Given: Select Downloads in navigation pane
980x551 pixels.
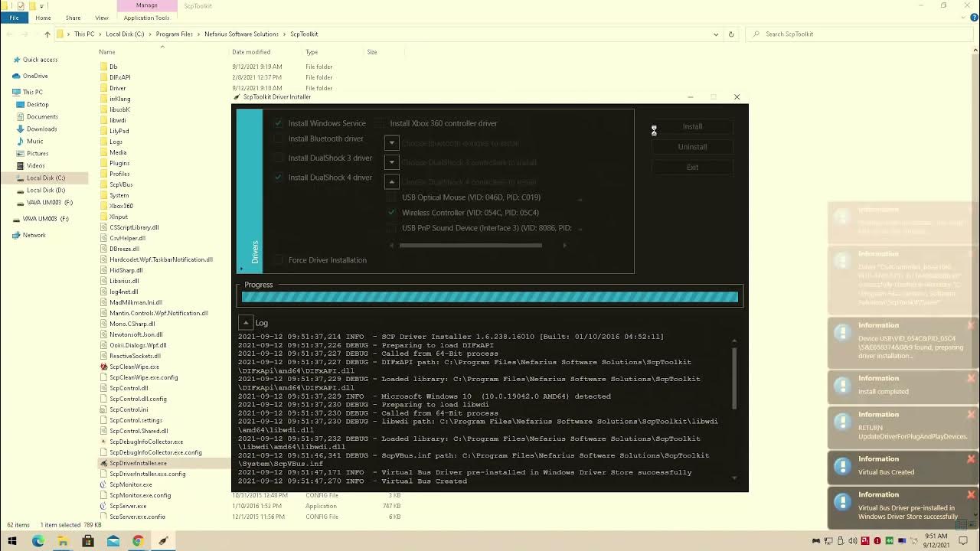Looking at the screenshot, I should coord(41,129).
